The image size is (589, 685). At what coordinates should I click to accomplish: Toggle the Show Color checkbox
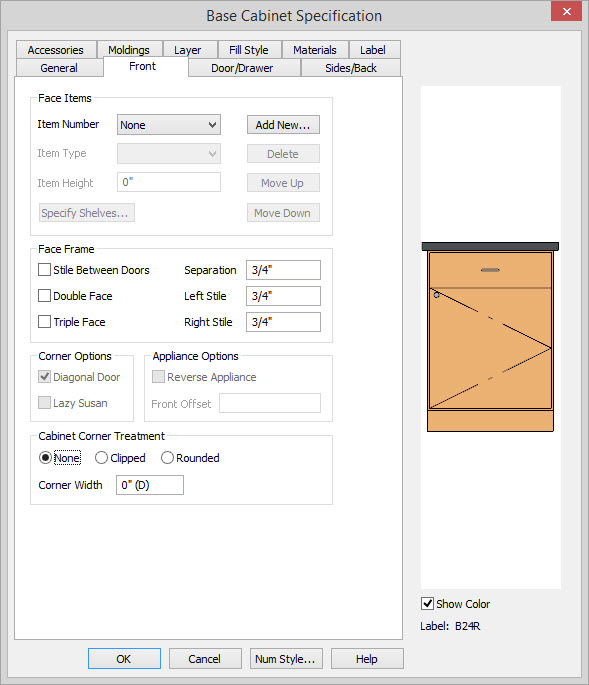427,603
